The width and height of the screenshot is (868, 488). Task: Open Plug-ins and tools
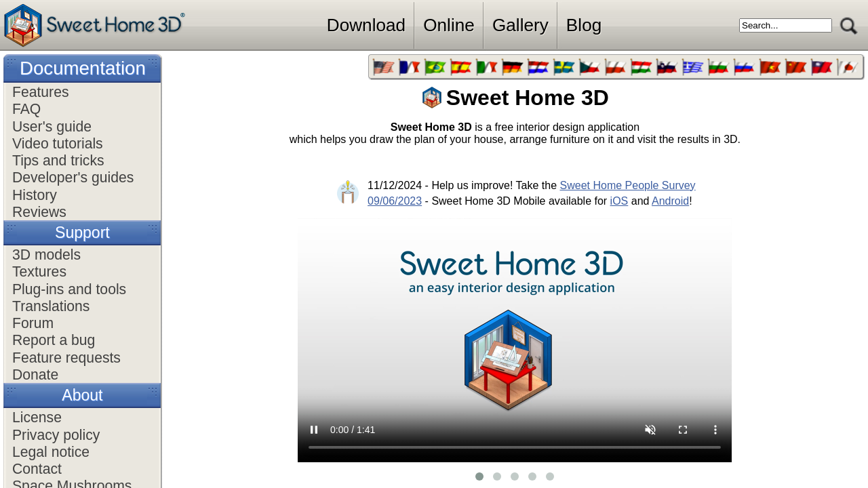point(69,289)
